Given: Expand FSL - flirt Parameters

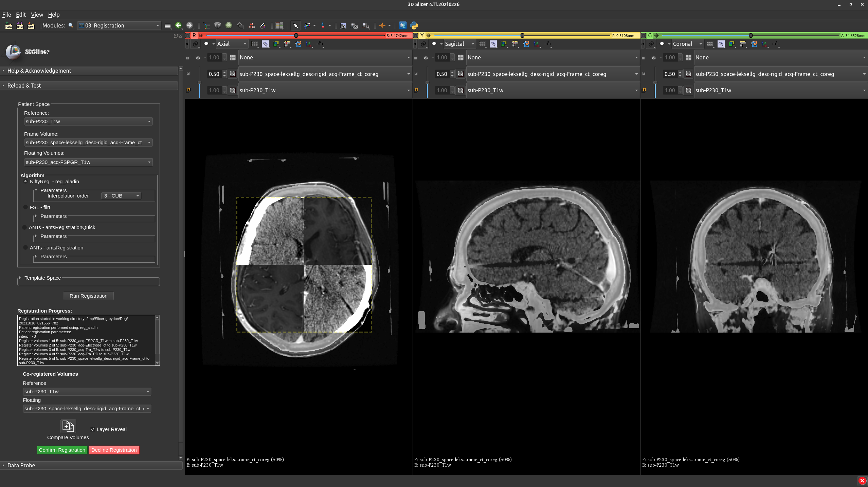Looking at the screenshot, I should coord(51,216).
